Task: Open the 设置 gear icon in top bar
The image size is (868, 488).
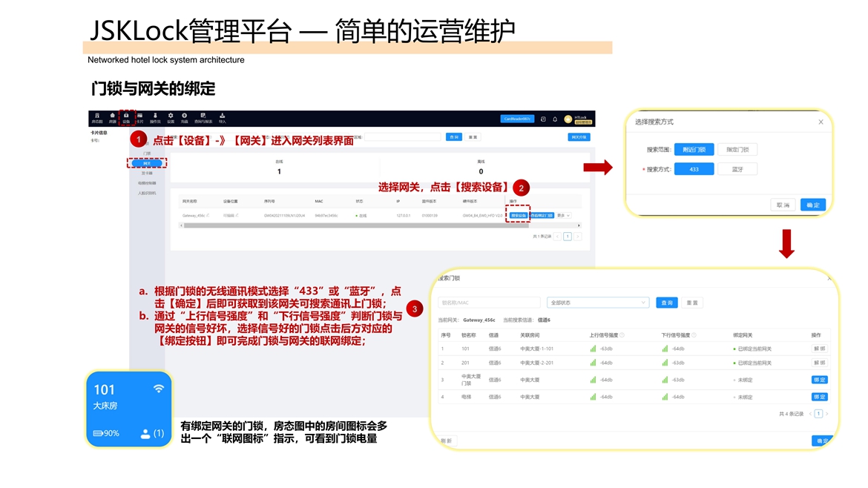Action: coord(171,117)
